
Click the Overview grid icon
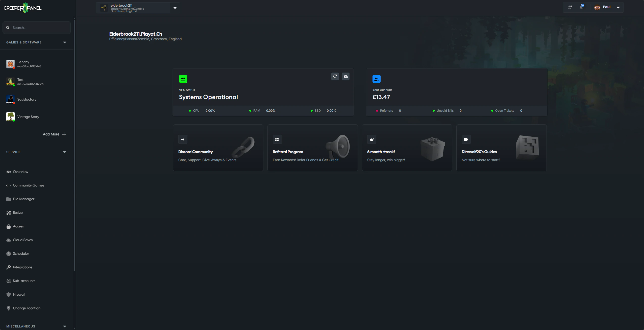pyautogui.click(x=9, y=172)
